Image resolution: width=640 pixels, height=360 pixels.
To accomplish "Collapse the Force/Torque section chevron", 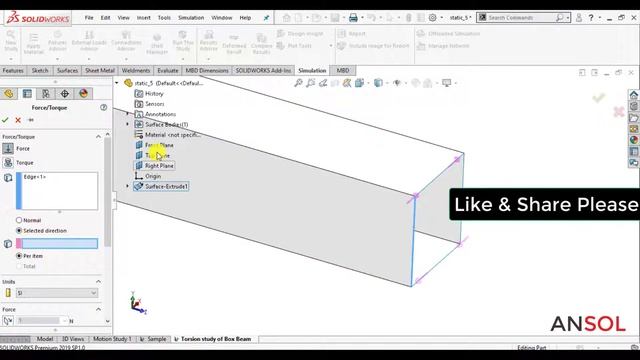I will pyautogui.click(x=98, y=137).
